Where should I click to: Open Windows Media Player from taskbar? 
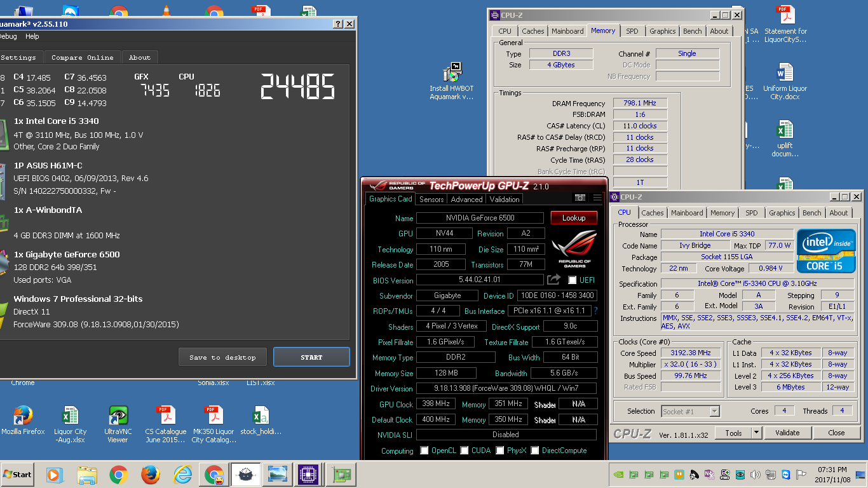[x=55, y=475]
